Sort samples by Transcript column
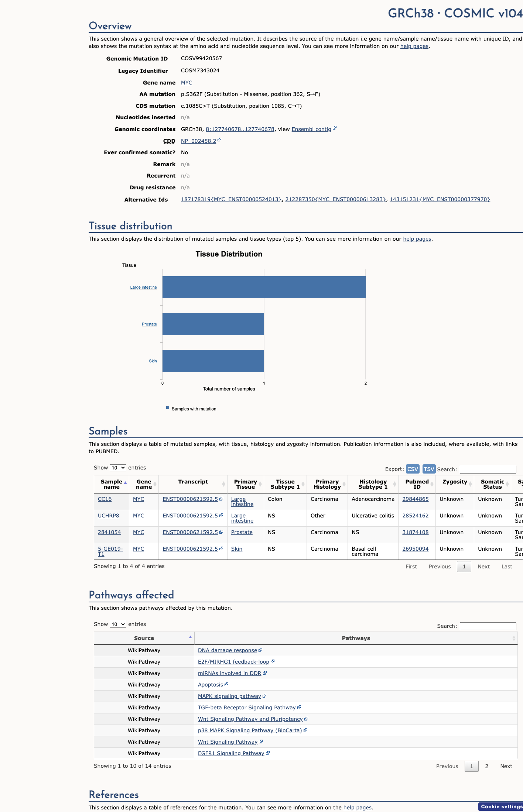Image resolution: width=523 pixels, height=812 pixels. click(x=193, y=484)
